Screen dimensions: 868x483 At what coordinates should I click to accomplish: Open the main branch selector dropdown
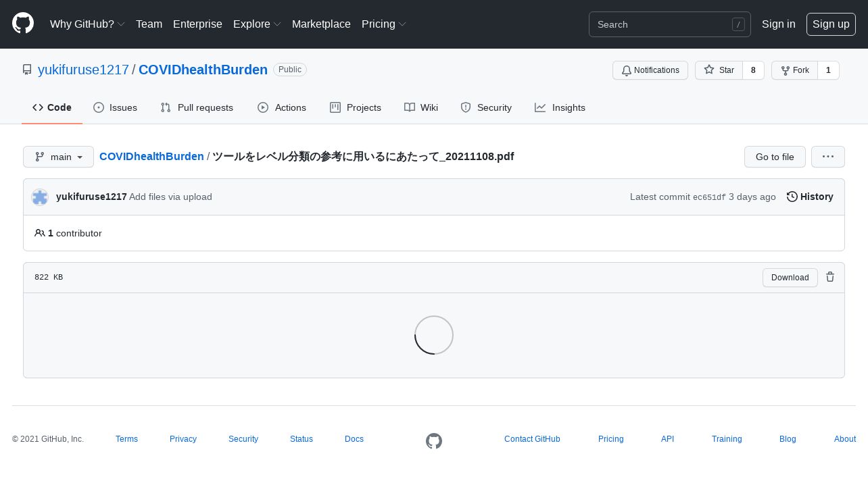(58, 157)
